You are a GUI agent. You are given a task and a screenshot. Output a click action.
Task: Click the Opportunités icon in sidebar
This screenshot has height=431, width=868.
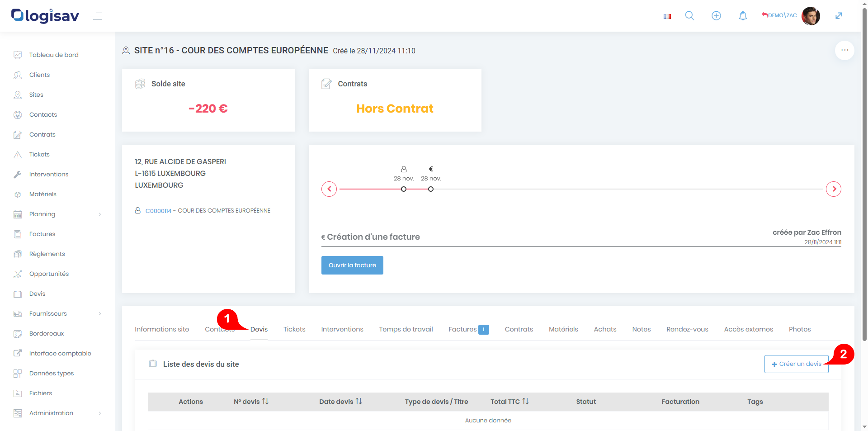[x=18, y=274]
